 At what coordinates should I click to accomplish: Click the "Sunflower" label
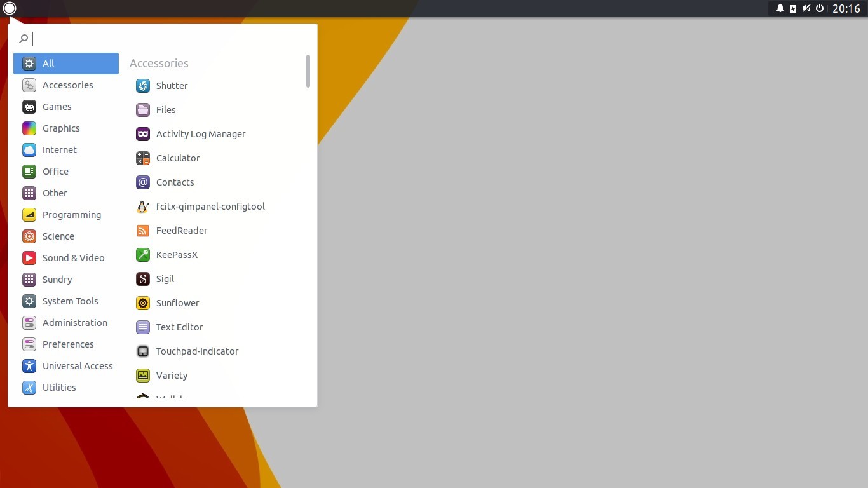pyautogui.click(x=178, y=303)
